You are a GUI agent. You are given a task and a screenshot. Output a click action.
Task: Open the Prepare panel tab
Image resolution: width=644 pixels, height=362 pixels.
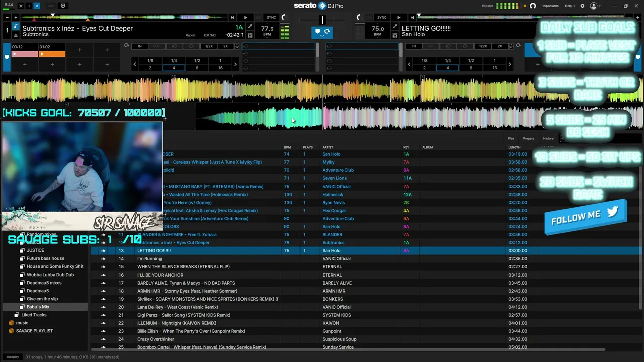(x=528, y=138)
